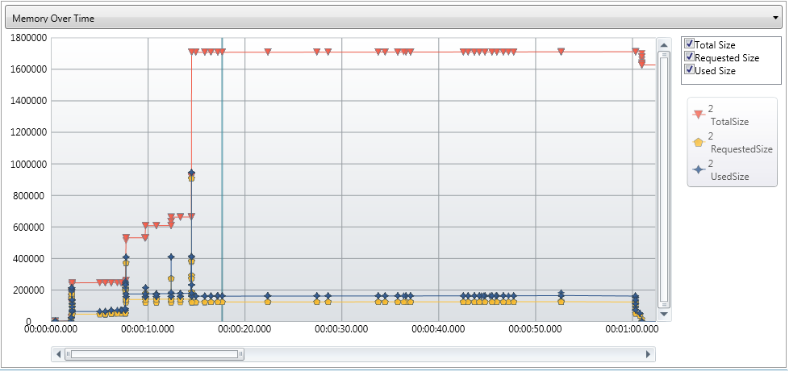Click the 00:01:00.000 time axis label

[x=632, y=329]
